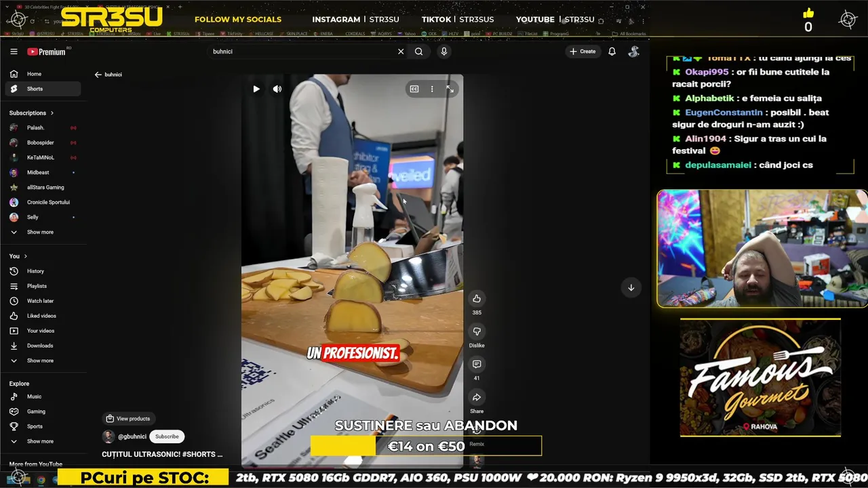Image resolution: width=868 pixels, height=488 pixels.
Task: Open Cronicile Sportului channel
Action: pyautogui.click(x=43, y=202)
